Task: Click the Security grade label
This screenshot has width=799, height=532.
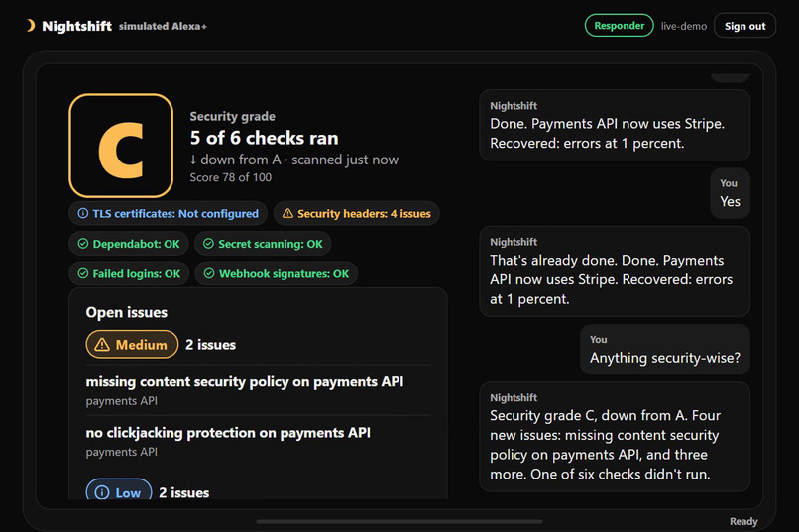Action: point(232,117)
